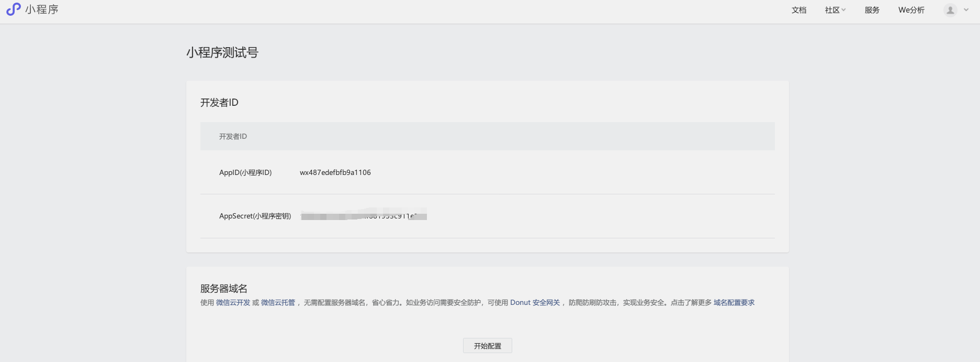Open the 域名配置要求 link
The width and height of the screenshot is (980, 362).
pos(734,302)
